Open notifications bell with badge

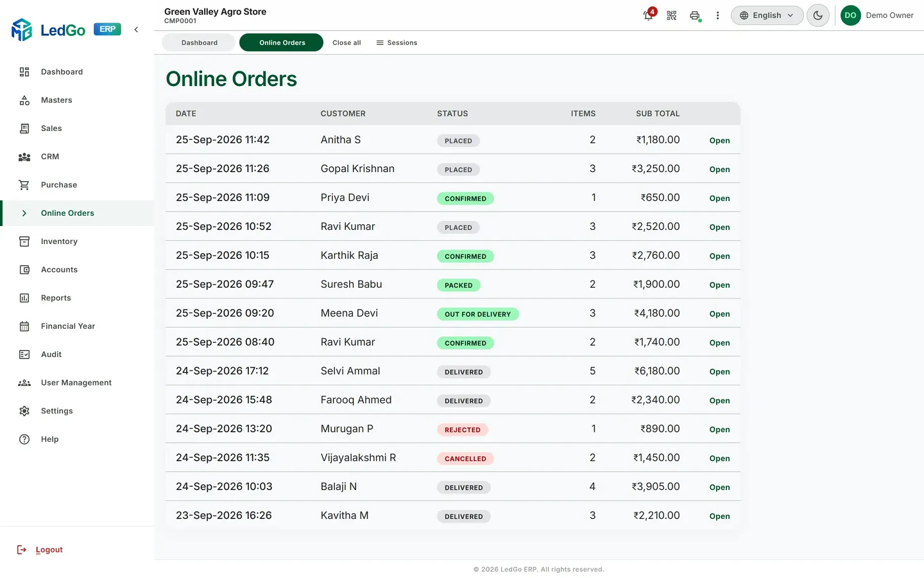[x=649, y=15]
